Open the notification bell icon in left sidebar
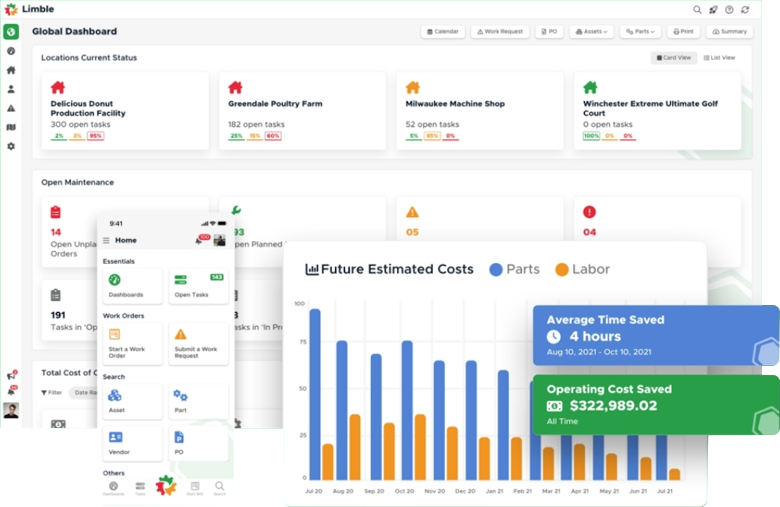Screen dimensions: 780x507 11,391
